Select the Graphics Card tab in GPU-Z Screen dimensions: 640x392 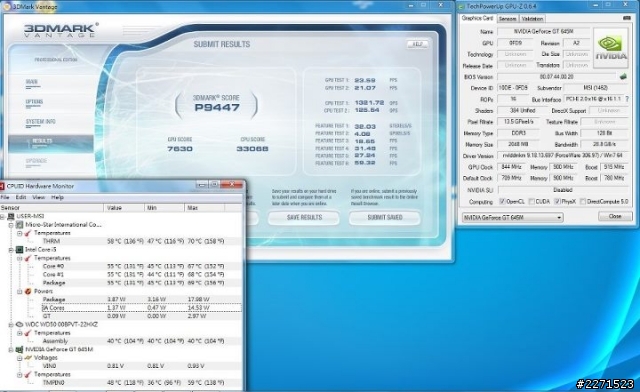(x=477, y=18)
